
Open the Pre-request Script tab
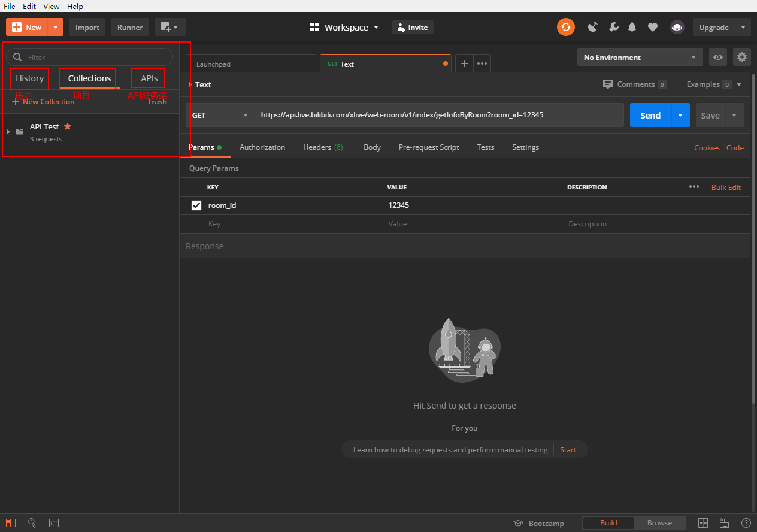click(x=429, y=147)
